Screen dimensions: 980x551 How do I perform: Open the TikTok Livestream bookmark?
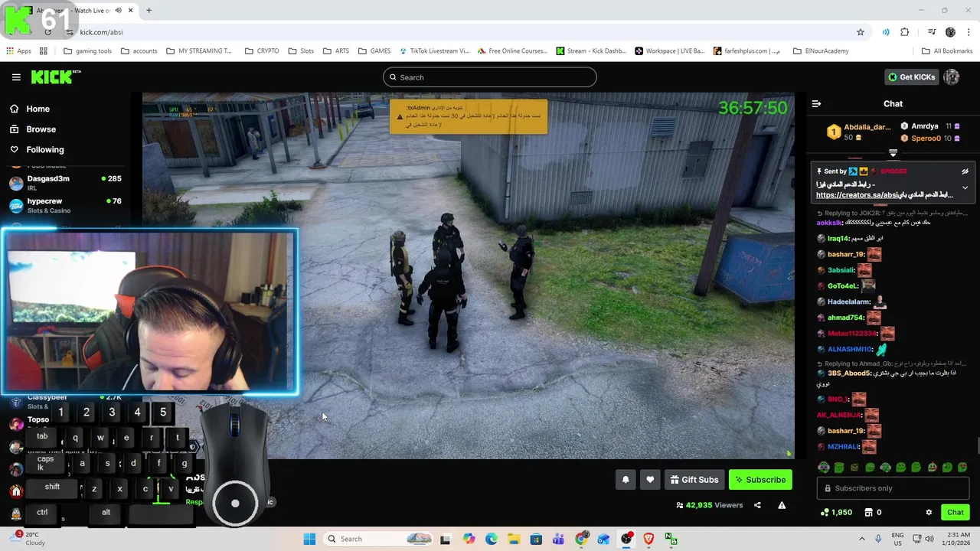[434, 51]
